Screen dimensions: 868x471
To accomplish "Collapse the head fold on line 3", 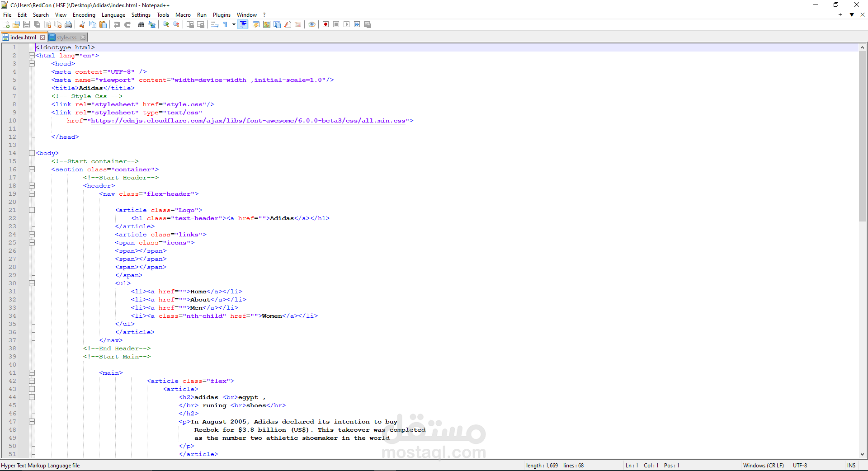I will pos(32,64).
